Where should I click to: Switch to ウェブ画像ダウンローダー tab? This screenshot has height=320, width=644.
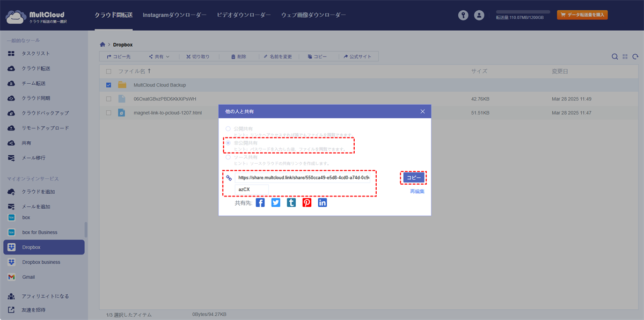click(x=313, y=16)
